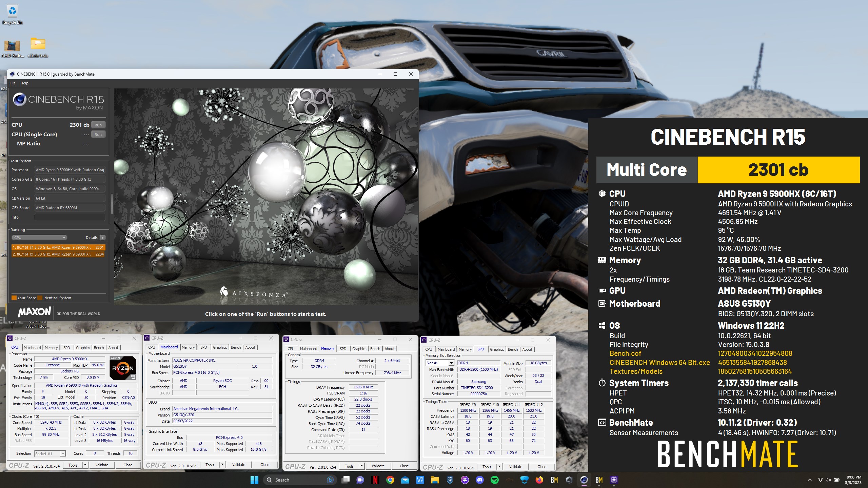Screen dimensions: 868x488
Task: Click the battery charging tray icon
Action: [x=837, y=480]
